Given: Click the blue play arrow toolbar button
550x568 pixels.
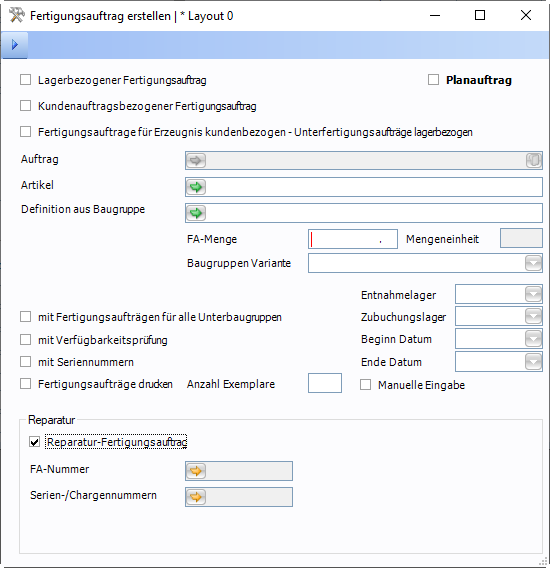Looking at the screenshot, I should 14,45.
